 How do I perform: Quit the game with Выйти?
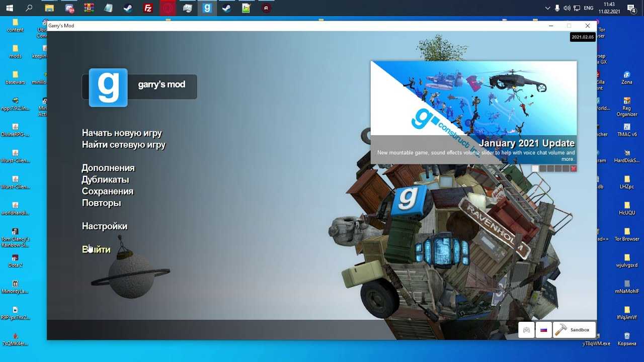(96, 249)
